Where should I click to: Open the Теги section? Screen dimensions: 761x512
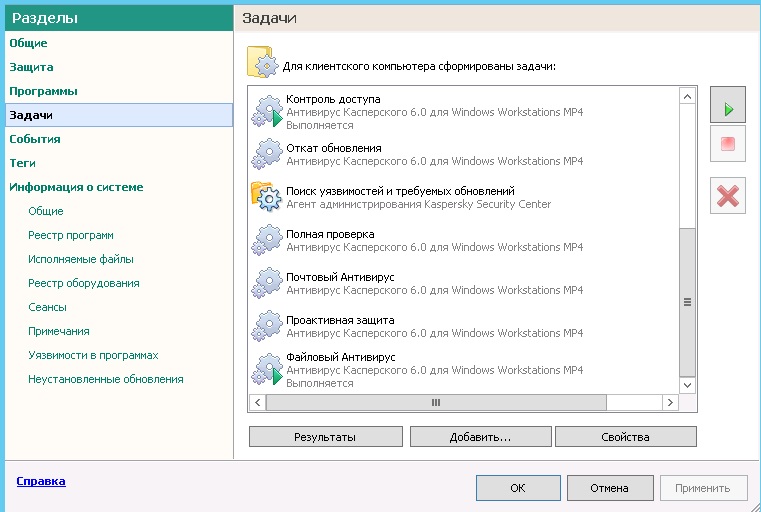tap(22, 163)
